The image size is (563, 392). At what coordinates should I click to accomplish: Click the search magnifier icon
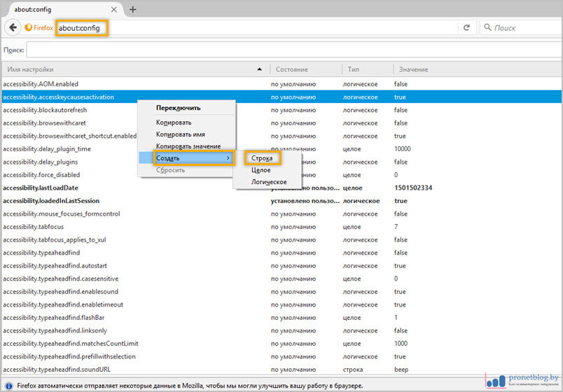tap(487, 28)
